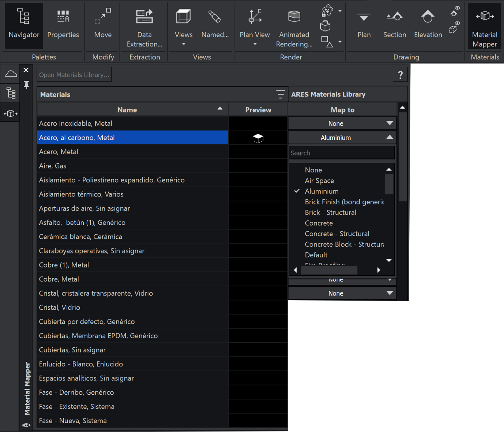Click the Map to column header
Screen dimensions: 504x432
coord(342,110)
